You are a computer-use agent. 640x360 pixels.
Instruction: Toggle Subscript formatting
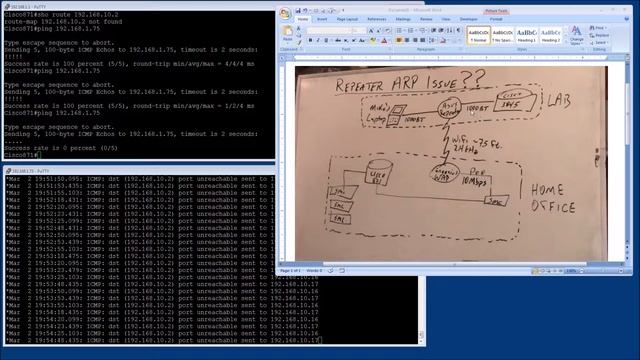click(346, 40)
